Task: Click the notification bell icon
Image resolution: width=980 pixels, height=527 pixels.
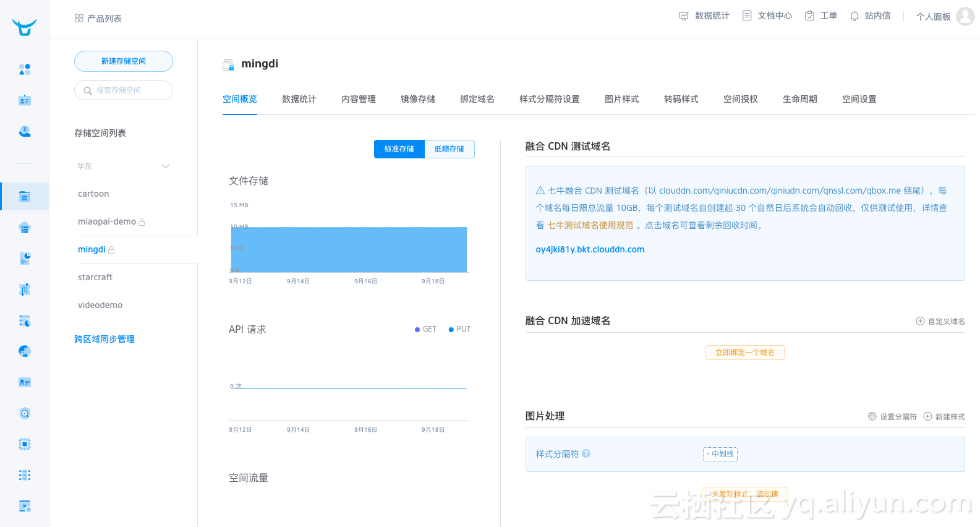Action: (854, 16)
